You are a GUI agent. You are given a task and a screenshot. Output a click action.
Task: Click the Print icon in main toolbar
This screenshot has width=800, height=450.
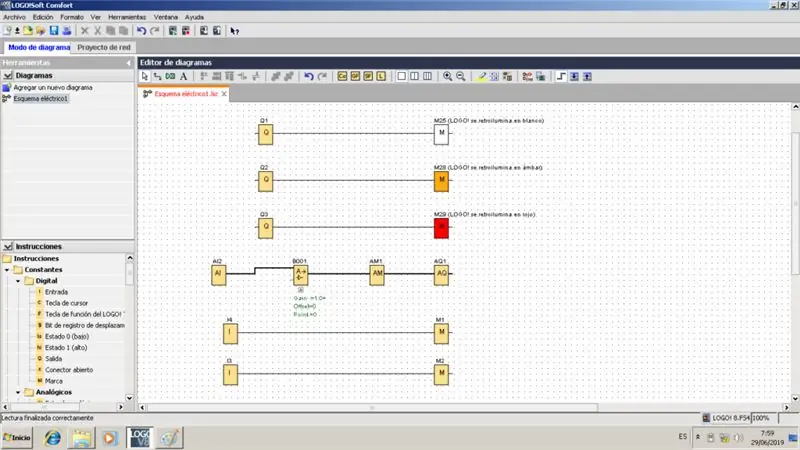[66, 31]
